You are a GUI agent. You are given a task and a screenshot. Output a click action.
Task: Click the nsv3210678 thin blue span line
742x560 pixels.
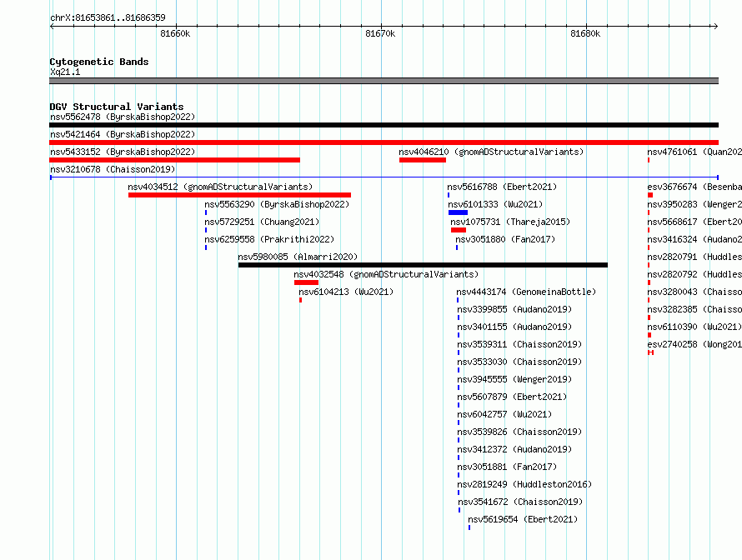384,177
